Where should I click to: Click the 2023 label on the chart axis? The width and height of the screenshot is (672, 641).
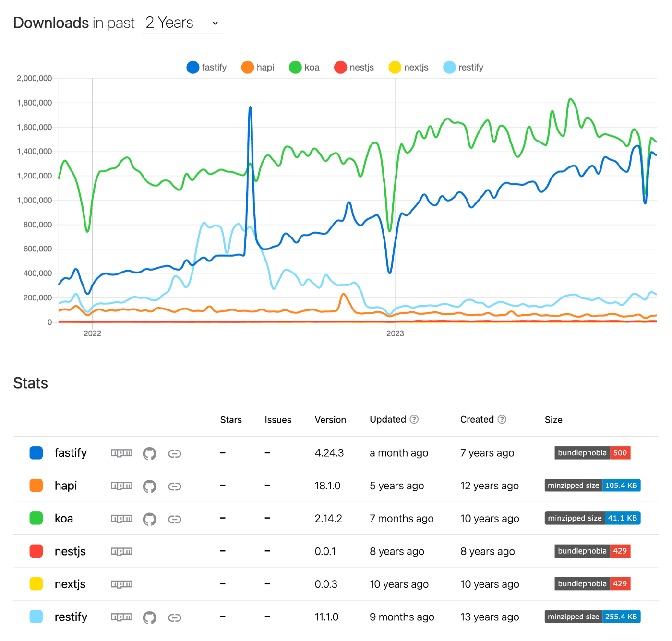[x=395, y=333]
